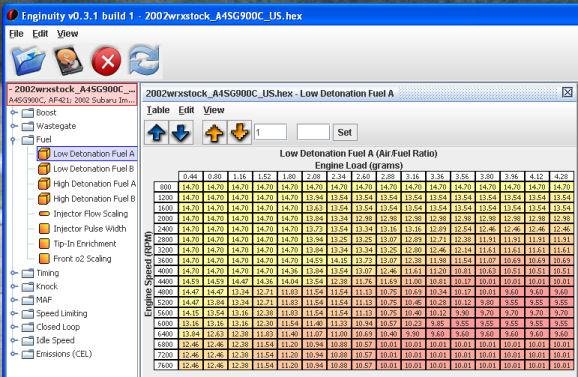Image resolution: width=578 pixels, height=377 pixels.
Task: Click the orange down arrow coarse decrement
Action: pos(239,132)
